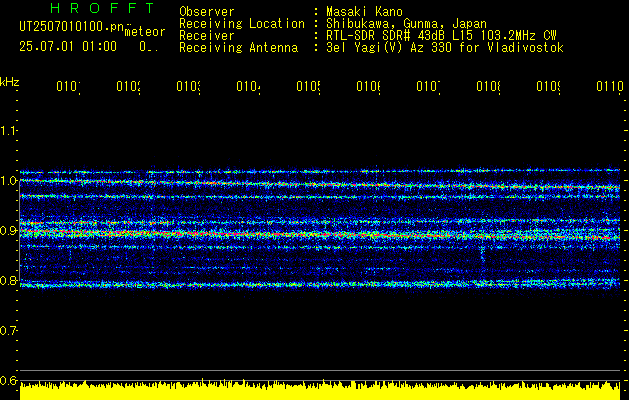Click the 0110 time marker
The width and height of the screenshot is (629, 400).
tap(610, 86)
